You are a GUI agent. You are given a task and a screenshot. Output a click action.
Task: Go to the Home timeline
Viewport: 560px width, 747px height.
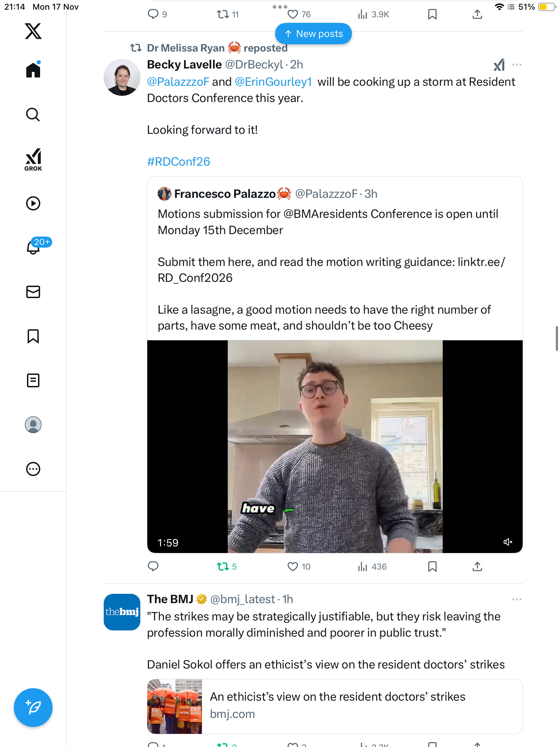click(x=33, y=70)
